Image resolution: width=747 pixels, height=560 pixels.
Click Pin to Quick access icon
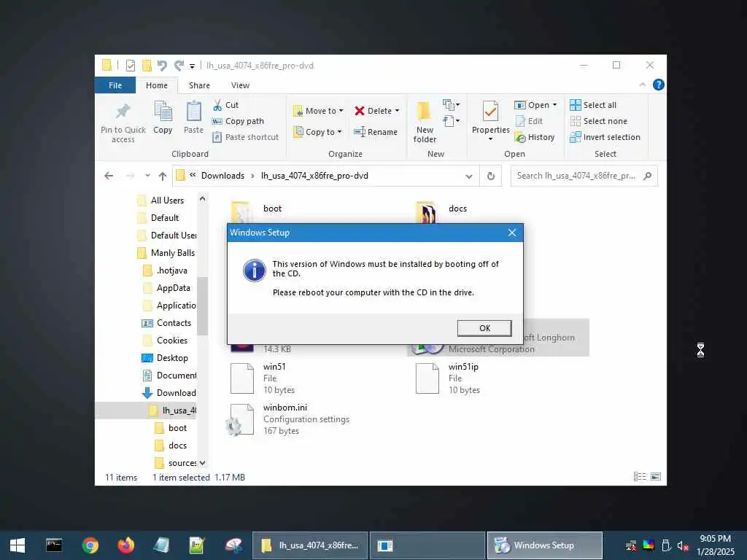(x=123, y=112)
